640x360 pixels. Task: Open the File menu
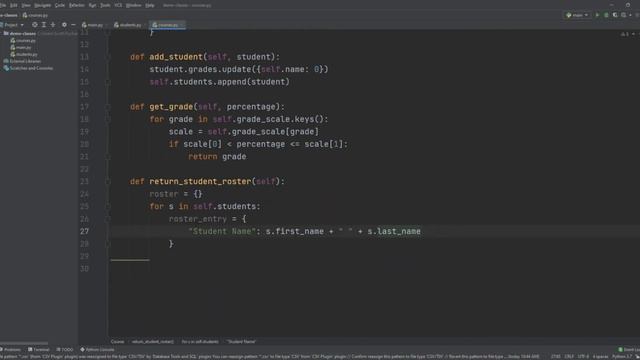[3, 5]
